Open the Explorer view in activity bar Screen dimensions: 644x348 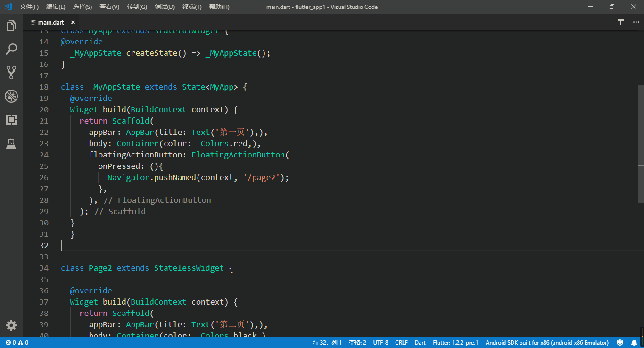[11, 26]
